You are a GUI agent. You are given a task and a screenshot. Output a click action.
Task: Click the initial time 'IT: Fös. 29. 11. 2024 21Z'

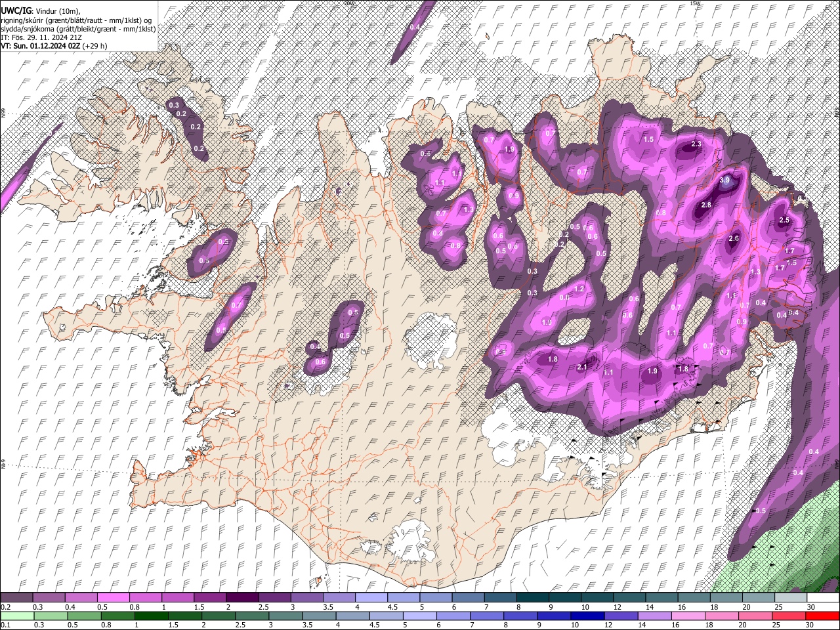point(41,37)
